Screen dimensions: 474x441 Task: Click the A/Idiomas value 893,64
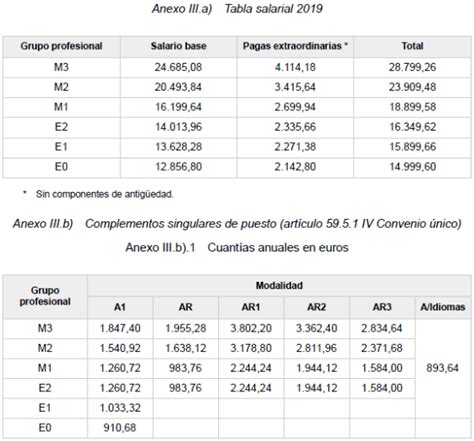pos(443,368)
